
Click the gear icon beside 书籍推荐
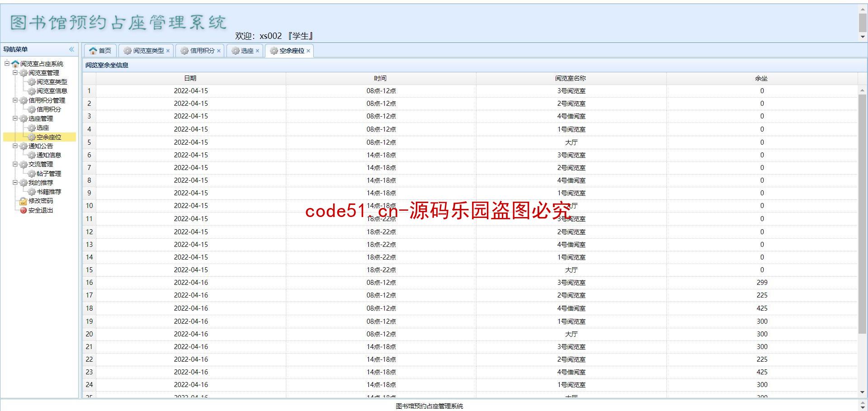(x=32, y=192)
